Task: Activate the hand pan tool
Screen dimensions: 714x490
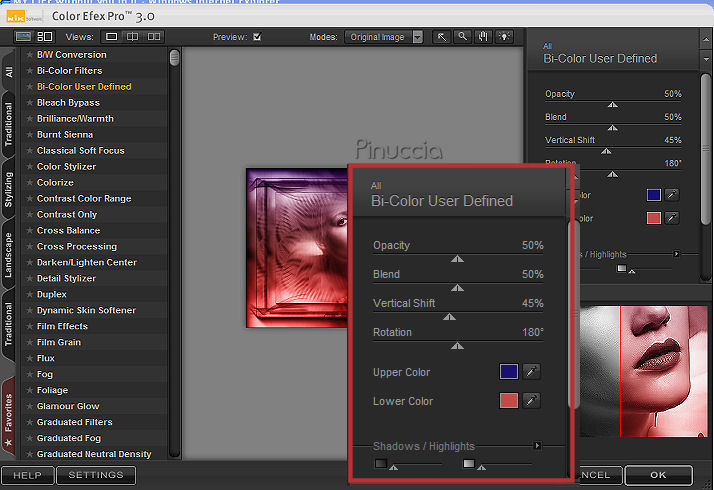Action: pos(483,37)
